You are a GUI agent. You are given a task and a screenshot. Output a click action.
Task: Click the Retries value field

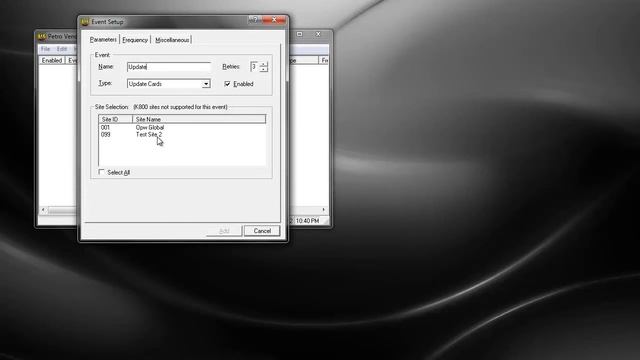point(254,67)
